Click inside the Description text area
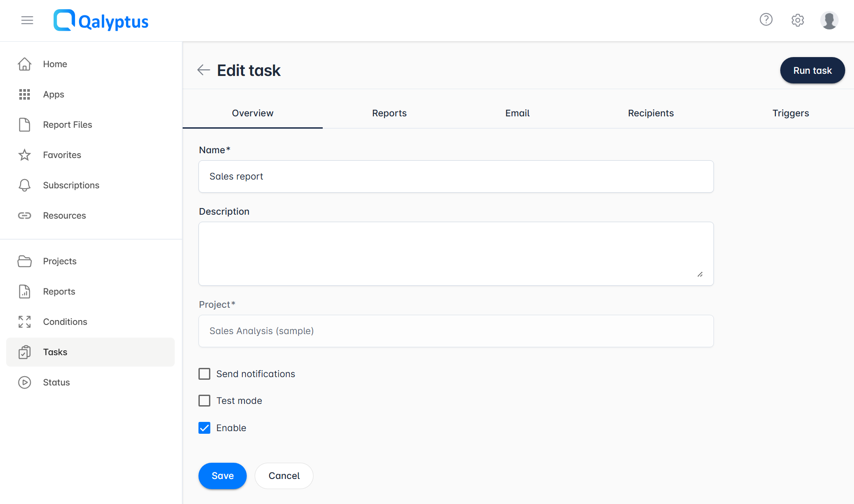 click(x=456, y=254)
